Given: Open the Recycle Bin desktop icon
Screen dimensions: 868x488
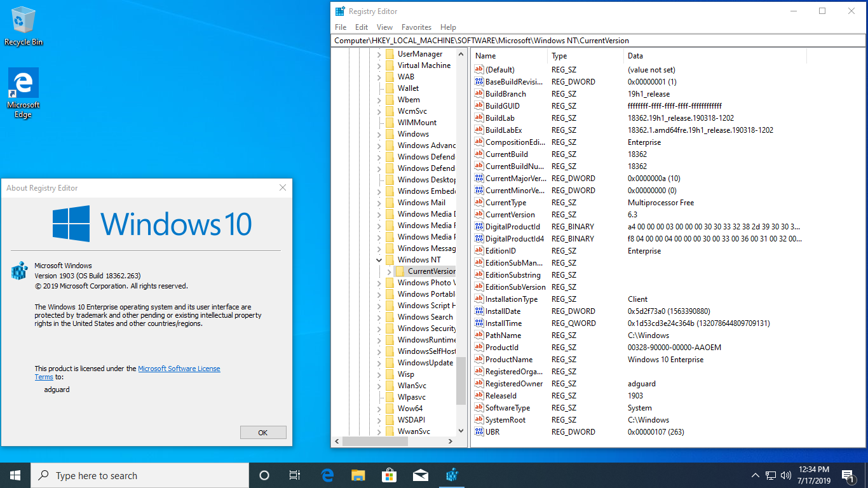Looking at the screenshot, I should [x=24, y=26].
